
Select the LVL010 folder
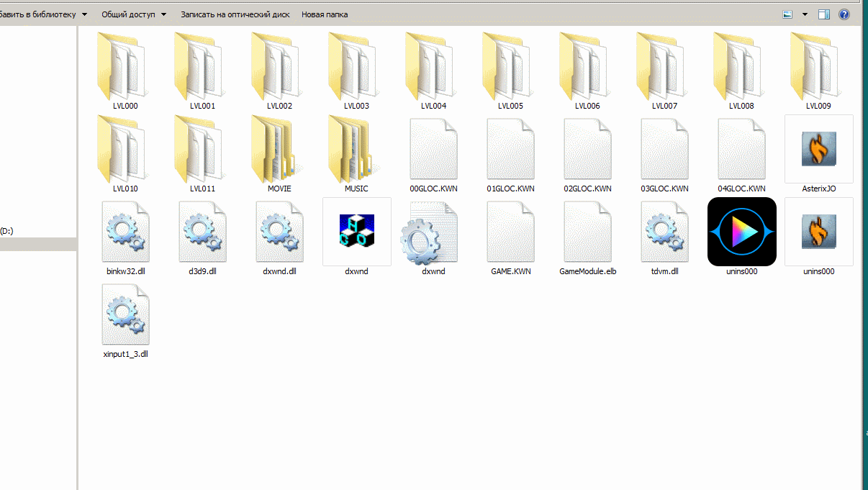(x=125, y=154)
